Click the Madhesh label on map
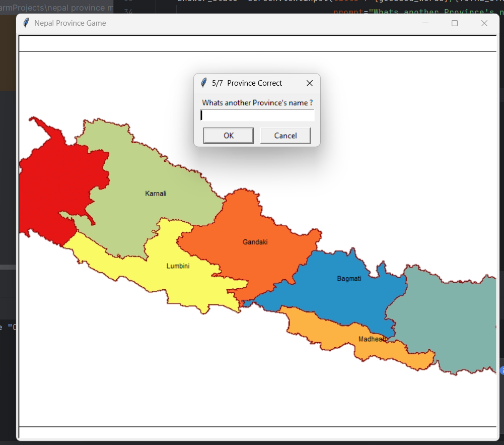The width and height of the screenshot is (504, 445). pos(372,339)
